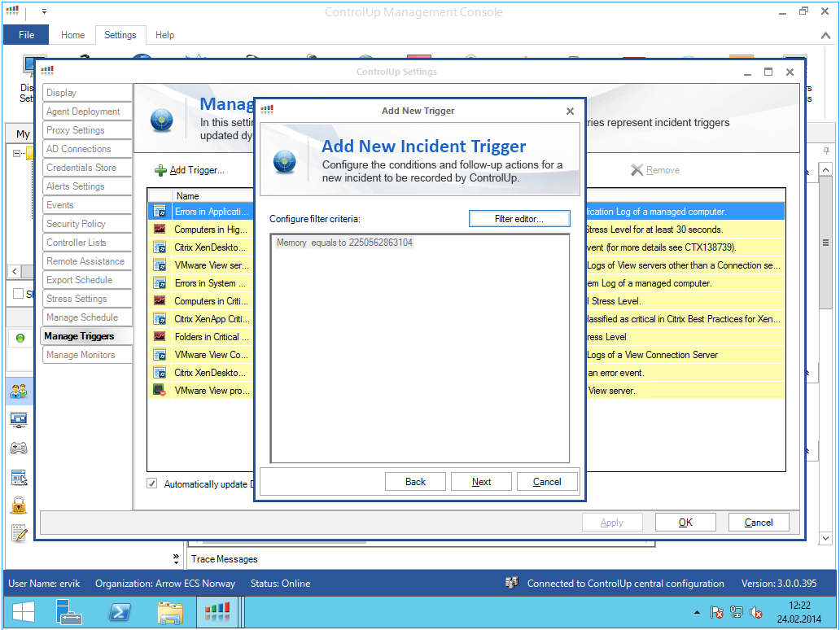Image resolution: width=840 pixels, height=630 pixels.
Task: Click the main console scrollbar up arrow
Action: tap(825, 170)
